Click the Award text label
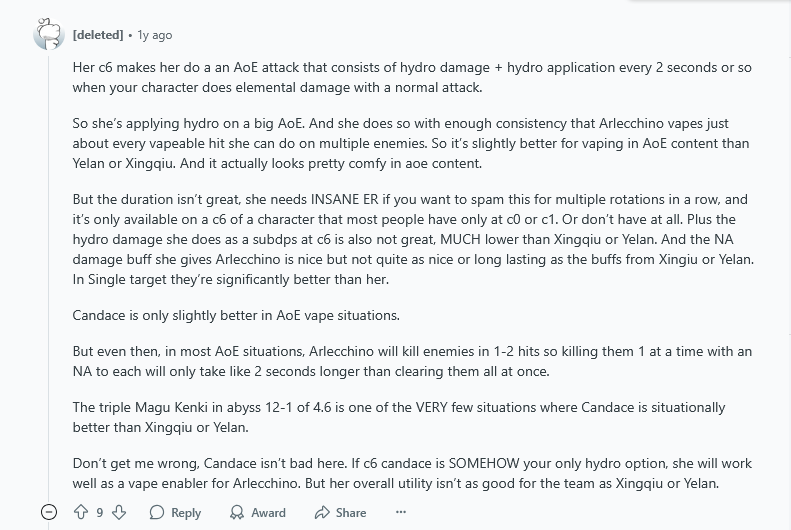This screenshot has width=791, height=530. (x=268, y=513)
